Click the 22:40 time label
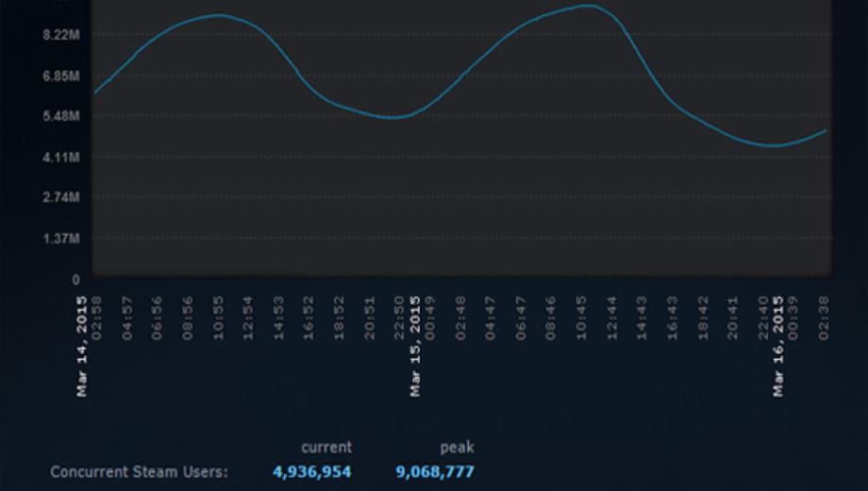 point(763,318)
